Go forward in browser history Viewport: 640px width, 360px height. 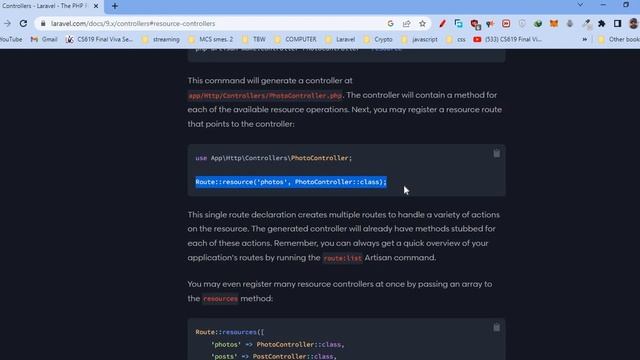(x=7, y=24)
